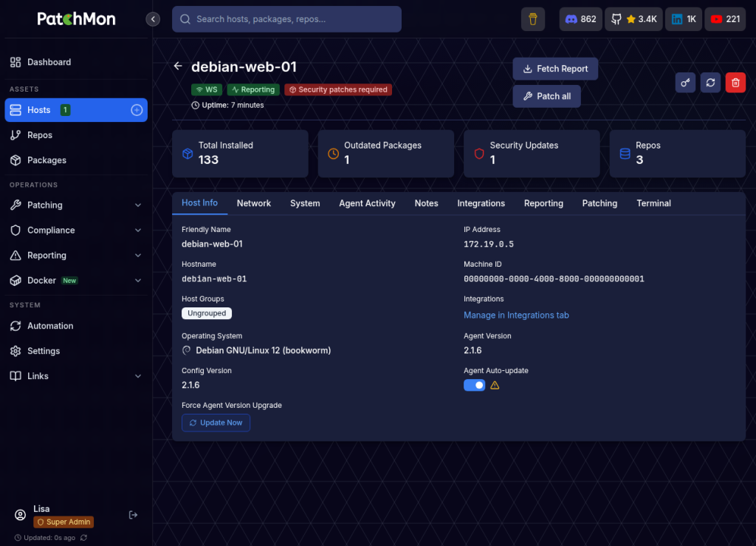Click the refresh icon button beside delete
The height and width of the screenshot is (546, 756).
(710, 83)
